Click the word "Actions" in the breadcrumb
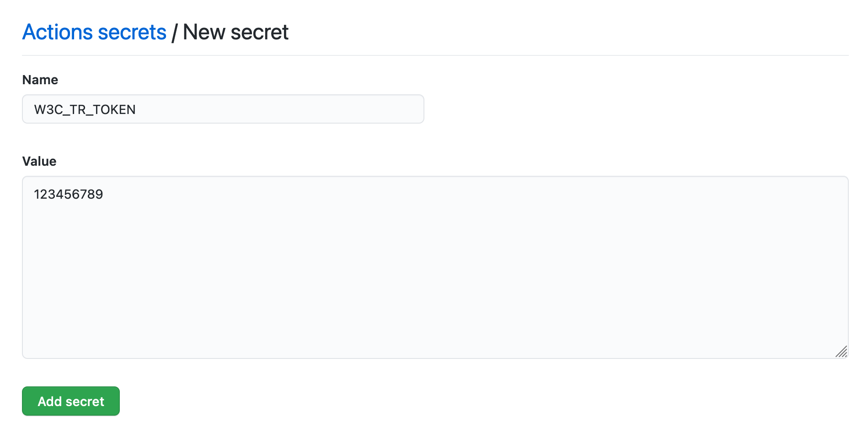The height and width of the screenshot is (434, 868). [58, 33]
